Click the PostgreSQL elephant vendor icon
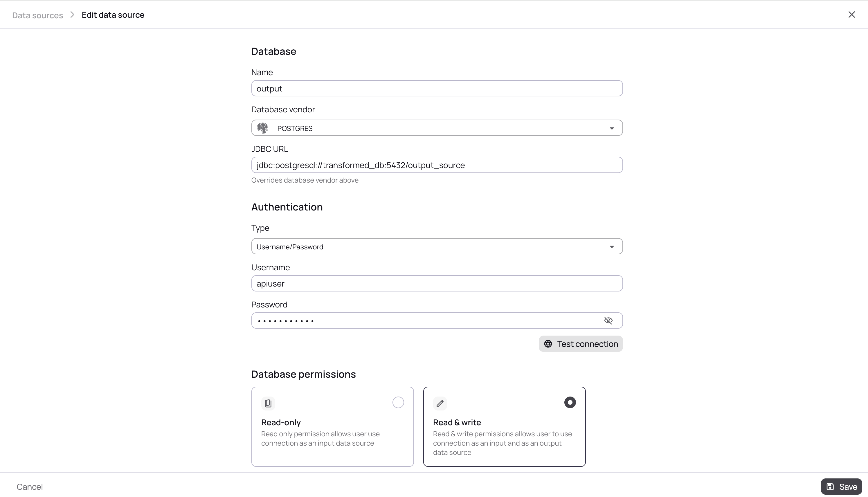 (x=262, y=128)
